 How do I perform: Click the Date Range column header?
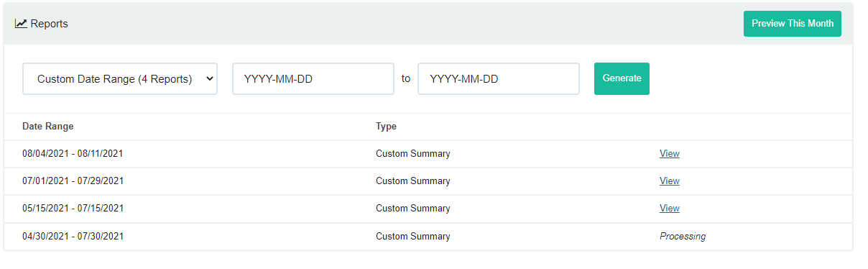click(48, 127)
